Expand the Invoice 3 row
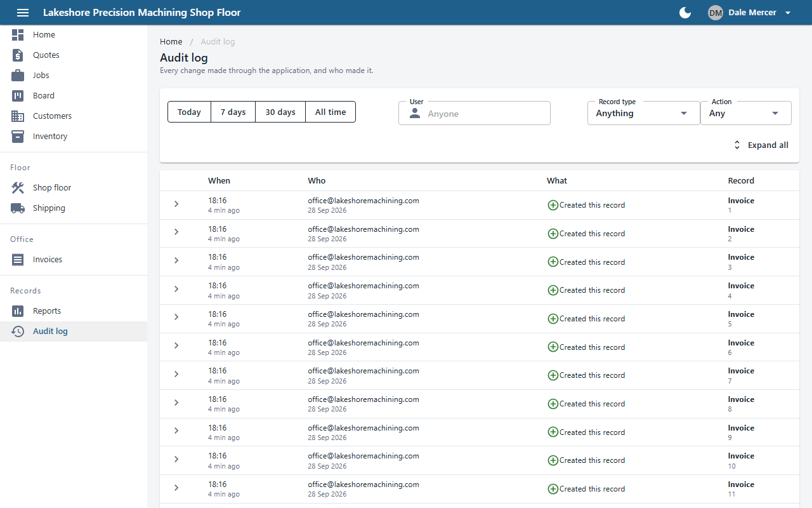The height and width of the screenshot is (508, 812). 176,260
